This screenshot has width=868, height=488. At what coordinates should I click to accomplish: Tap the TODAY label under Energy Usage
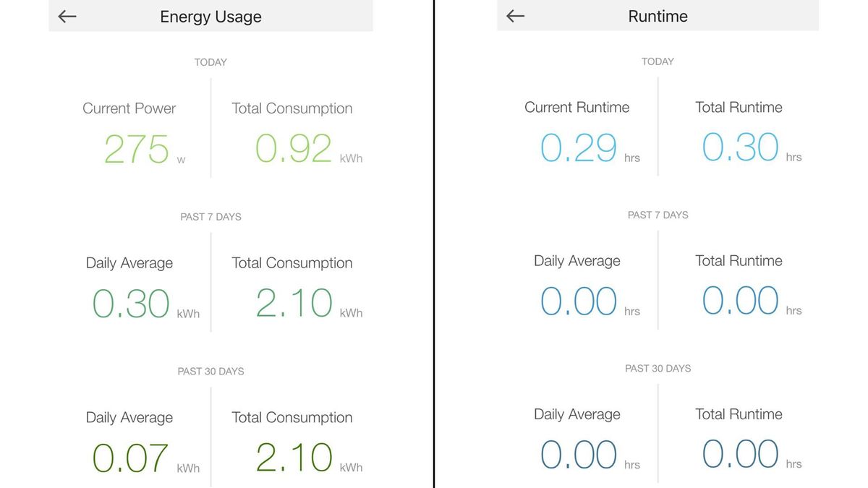tap(210, 62)
